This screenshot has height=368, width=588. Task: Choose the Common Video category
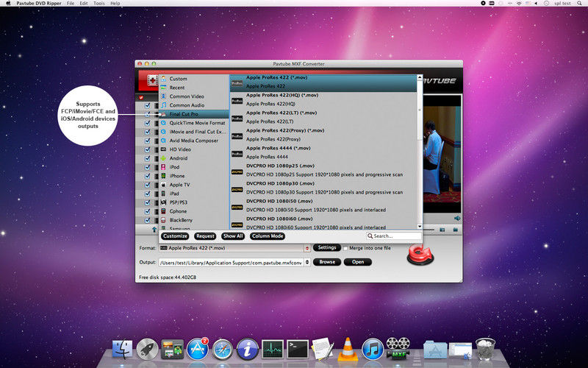coord(194,96)
